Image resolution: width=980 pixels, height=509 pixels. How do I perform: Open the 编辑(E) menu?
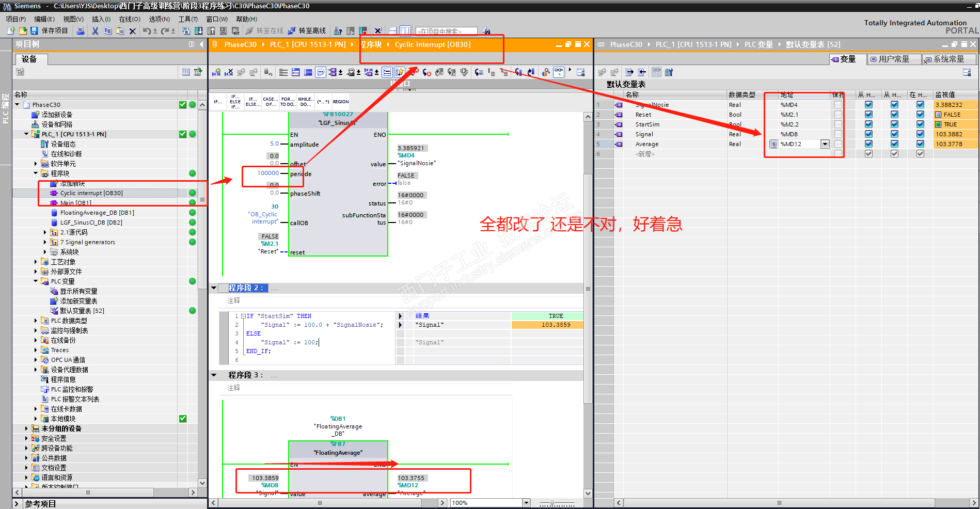point(44,19)
